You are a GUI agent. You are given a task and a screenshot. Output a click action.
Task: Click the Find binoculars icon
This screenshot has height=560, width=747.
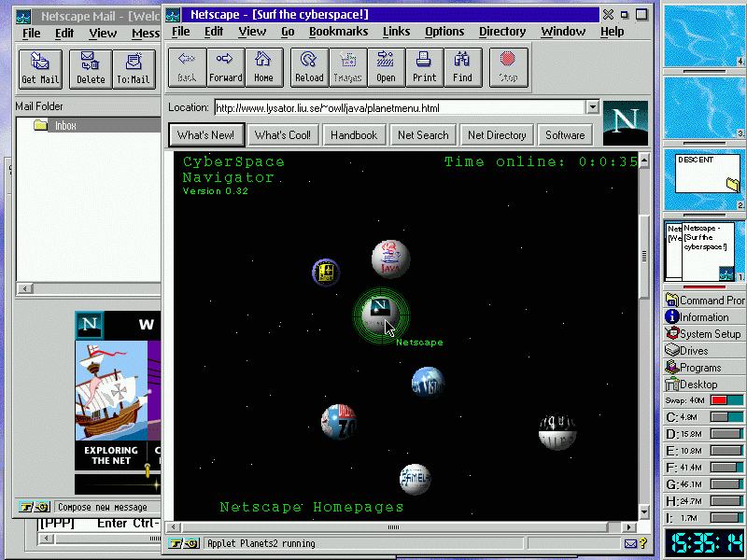462,66
